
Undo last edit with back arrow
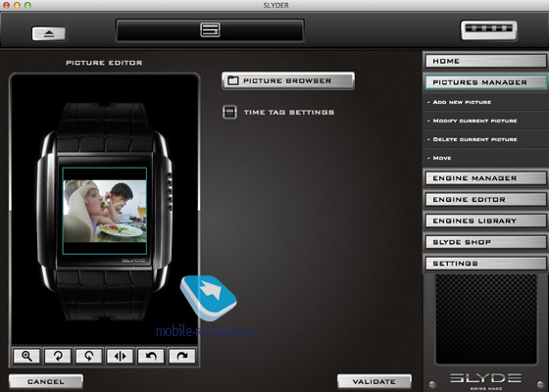[x=151, y=357]
